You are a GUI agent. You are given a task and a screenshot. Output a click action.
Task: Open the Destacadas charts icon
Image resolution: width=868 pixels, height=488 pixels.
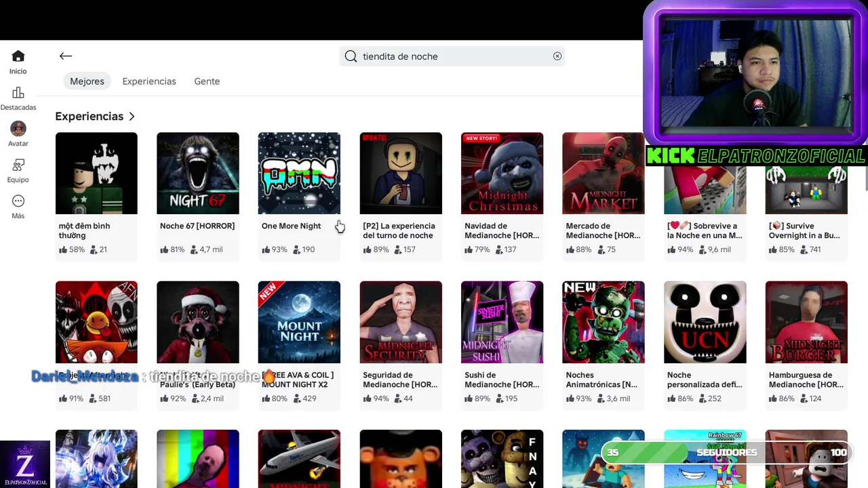tap(18, 93)
